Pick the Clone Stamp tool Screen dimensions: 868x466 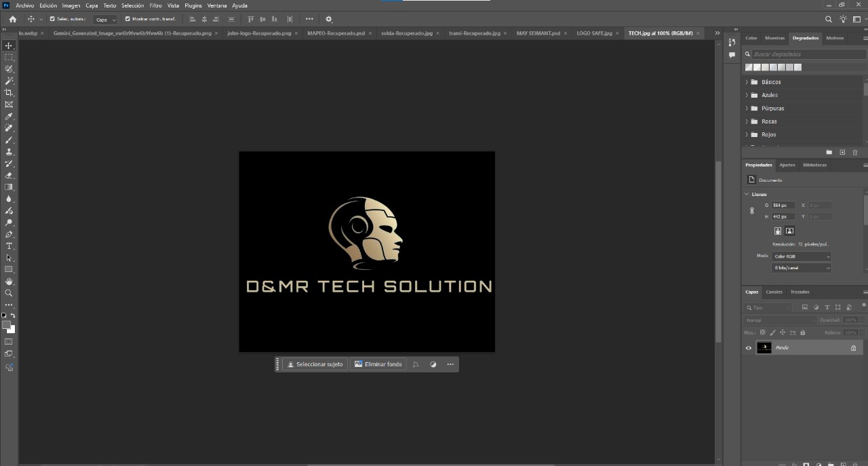point(9,151)
